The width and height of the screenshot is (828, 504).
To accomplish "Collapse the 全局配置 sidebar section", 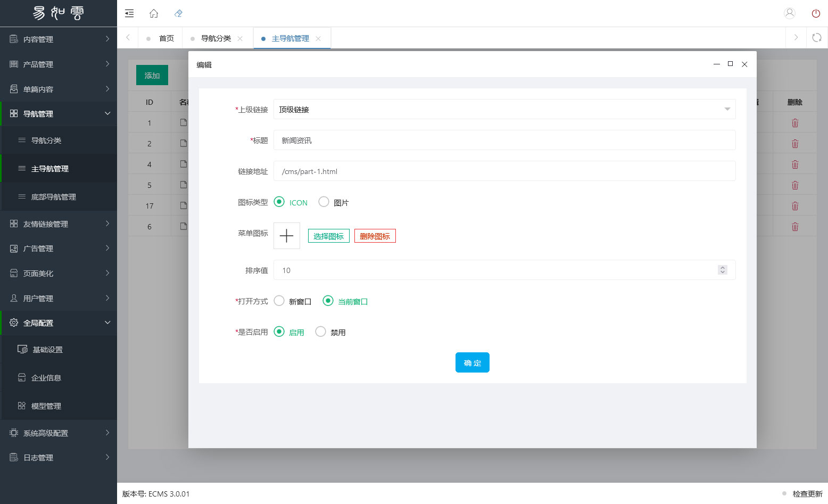I will click(59, 323).
